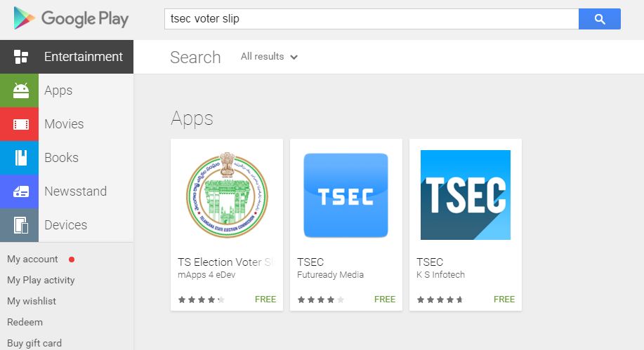Click the red Movies film icon
The width and height of the screenshot is (644, 350).
[x=21, y=124]
